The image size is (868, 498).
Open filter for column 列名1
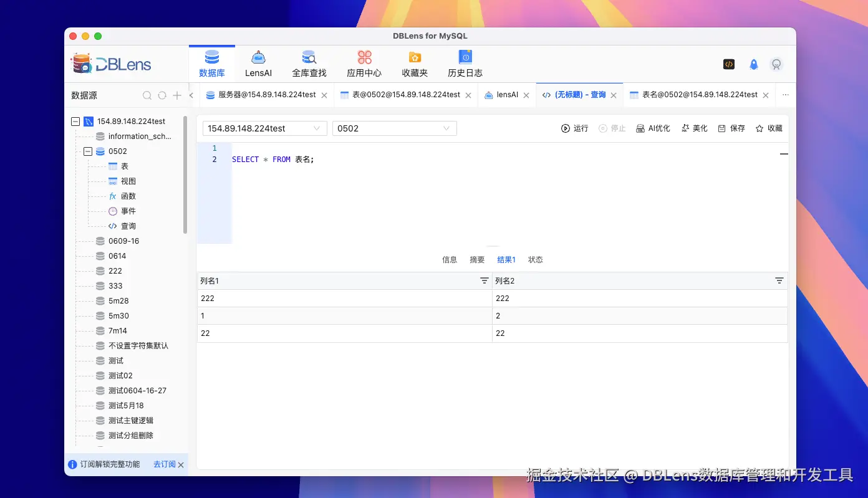click(485, 281)
